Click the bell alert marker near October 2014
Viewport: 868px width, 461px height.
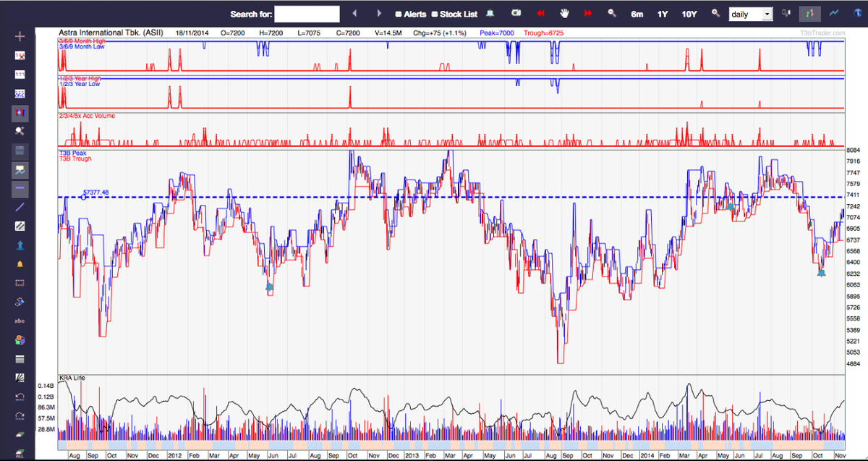(x=821, y=273)
